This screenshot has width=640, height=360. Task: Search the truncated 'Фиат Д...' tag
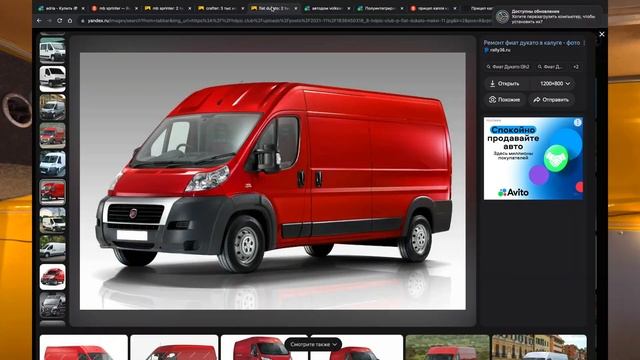(551, 67)
